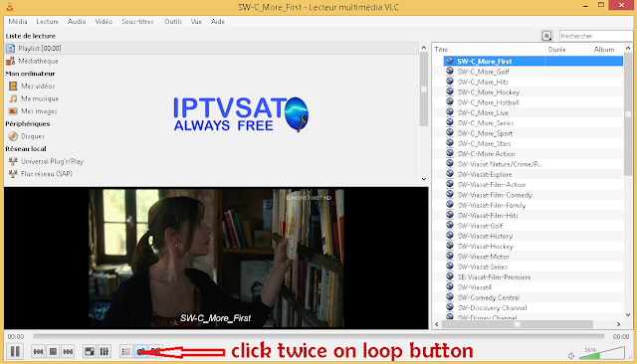Open the Sous-titres menu
637x364 pixels.
point(137,22)
